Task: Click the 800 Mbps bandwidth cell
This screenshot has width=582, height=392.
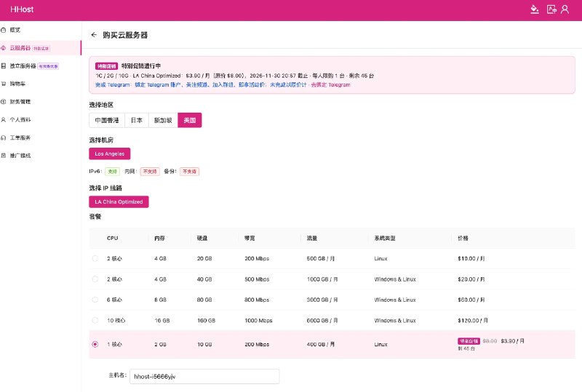Action: 257,300
